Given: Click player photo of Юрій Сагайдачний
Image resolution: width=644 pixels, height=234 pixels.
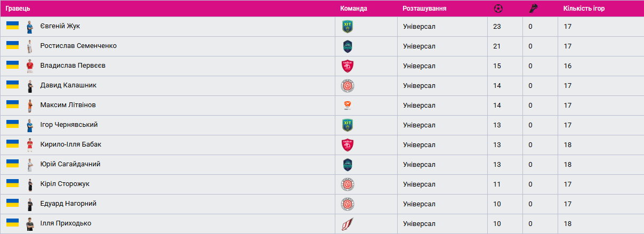Looking at the screenshot, I should pos(30,165).
